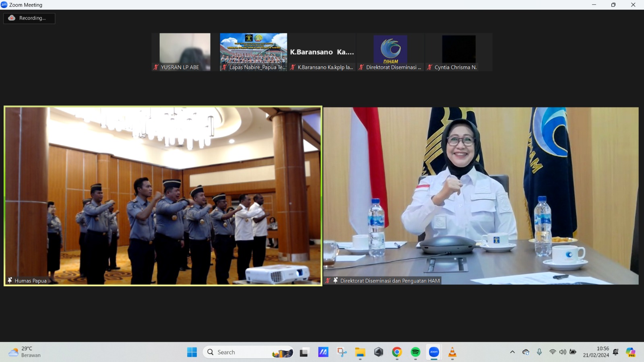Open the Windows Start menu

[x=192, y=352]
